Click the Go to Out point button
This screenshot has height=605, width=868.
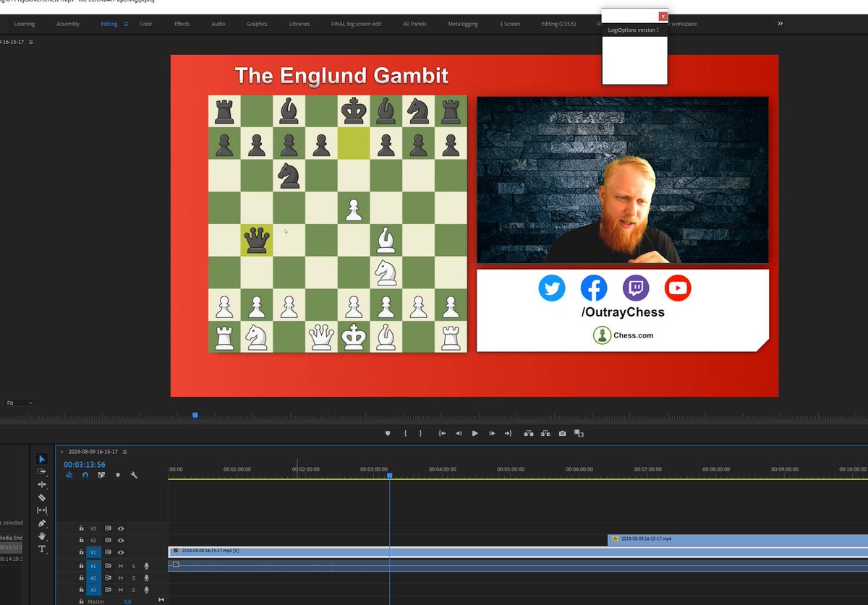[x=509, y=433]
